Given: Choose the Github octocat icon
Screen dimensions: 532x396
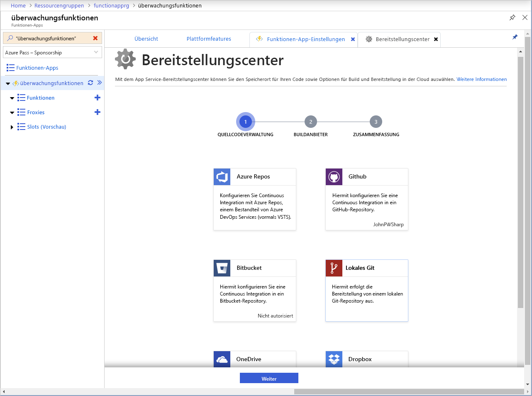Looking at the screenshot, I should click(334, 177).
